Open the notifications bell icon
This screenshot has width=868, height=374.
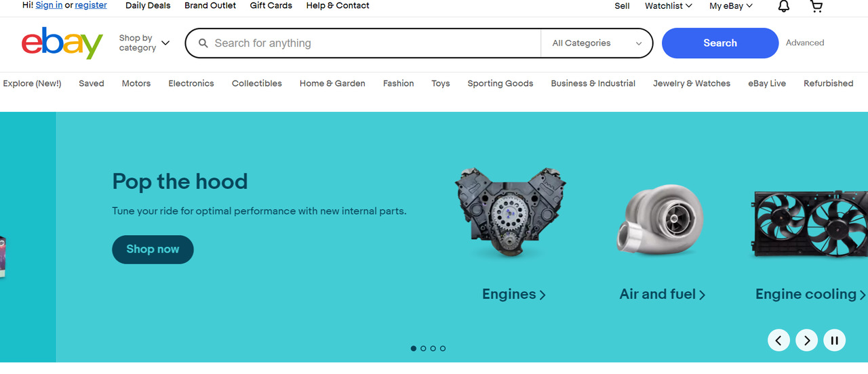point(783,6)
